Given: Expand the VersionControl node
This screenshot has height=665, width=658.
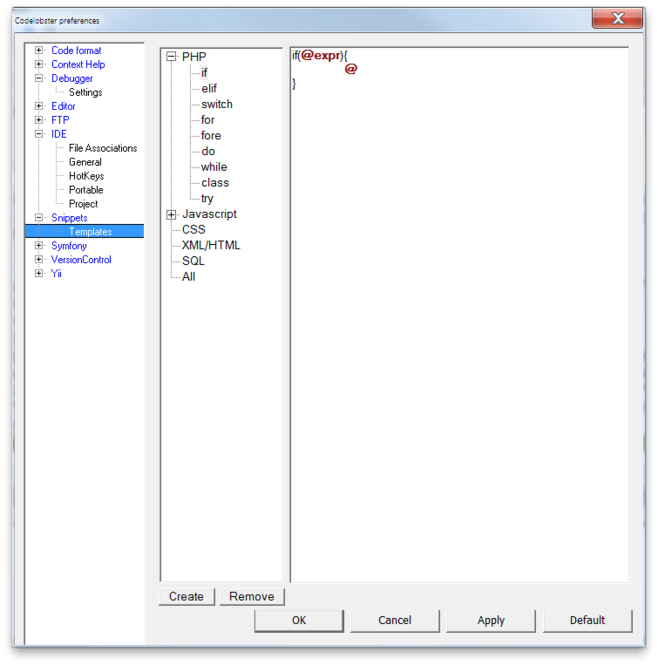Looking at the screenshot, I should click(39, 260).
